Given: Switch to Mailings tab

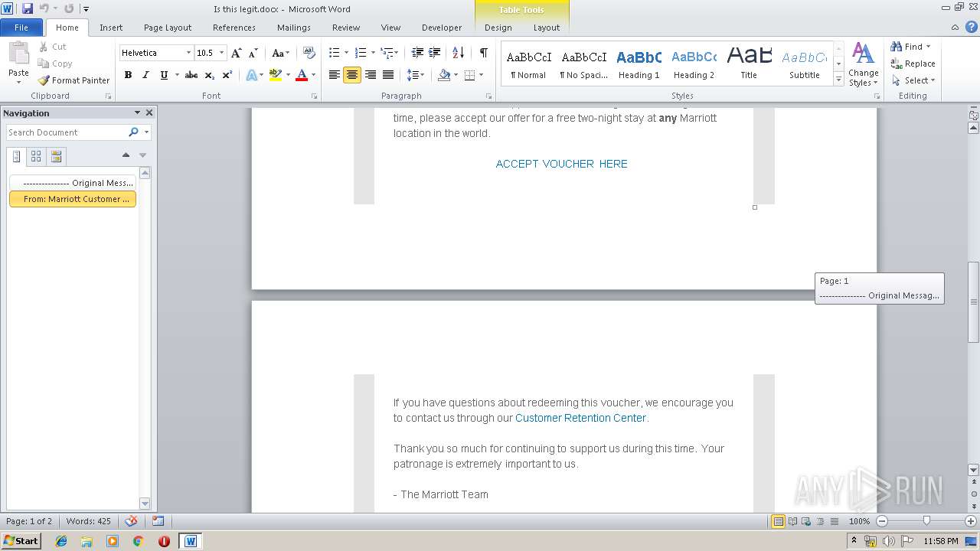Looking at the screenshot, I should pyautogui.click(x=294, y=28).
